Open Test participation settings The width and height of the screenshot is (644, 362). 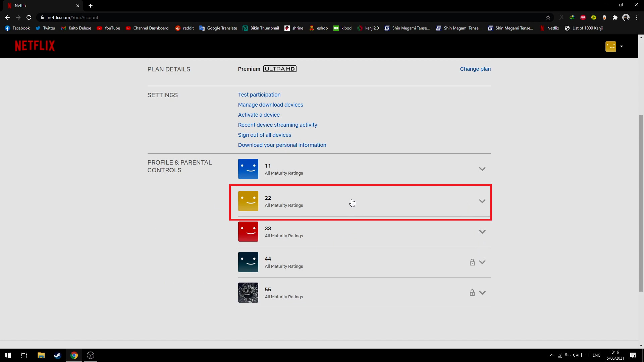coord(259,95)
